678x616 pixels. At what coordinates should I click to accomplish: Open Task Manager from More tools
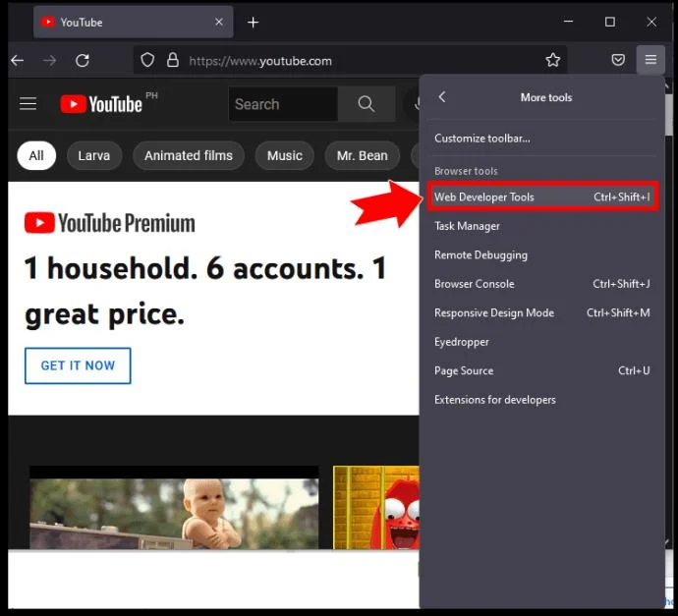(x=541, y=226)
